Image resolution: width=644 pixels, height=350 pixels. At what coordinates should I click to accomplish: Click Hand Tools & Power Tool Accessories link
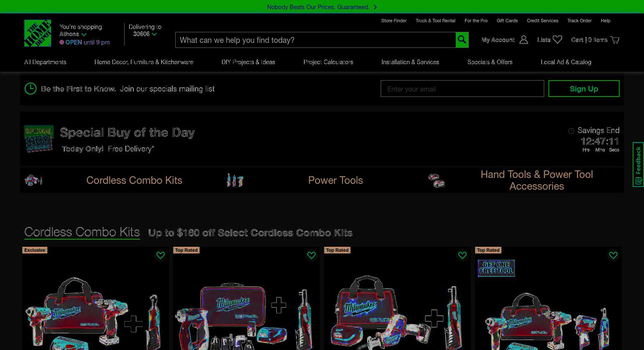537,180
